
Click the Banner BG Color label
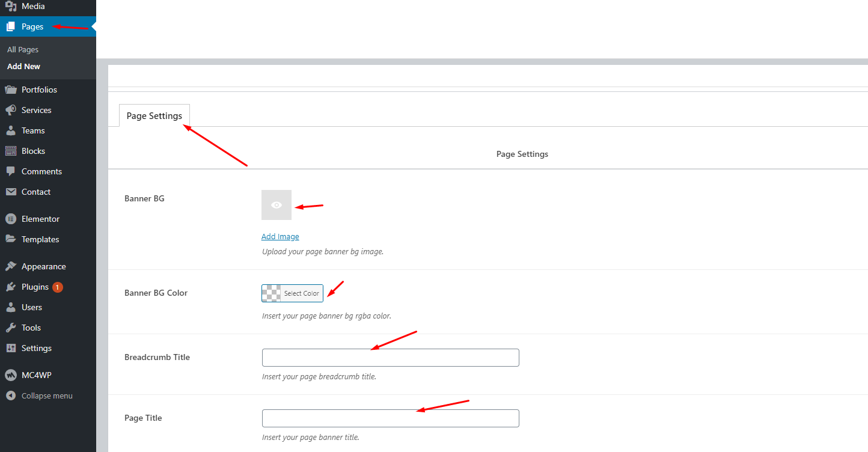coord(156,293)
